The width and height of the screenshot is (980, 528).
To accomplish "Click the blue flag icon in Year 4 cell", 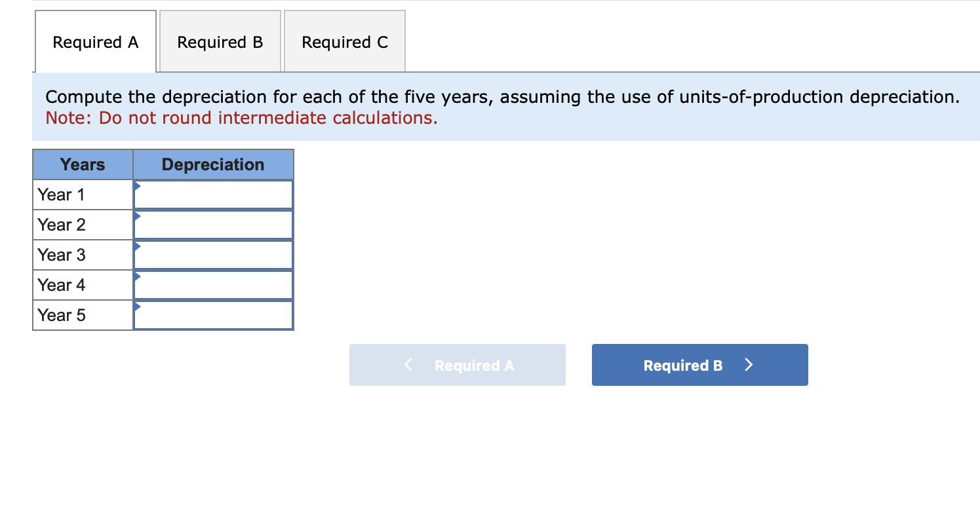I will coord(137,276).
